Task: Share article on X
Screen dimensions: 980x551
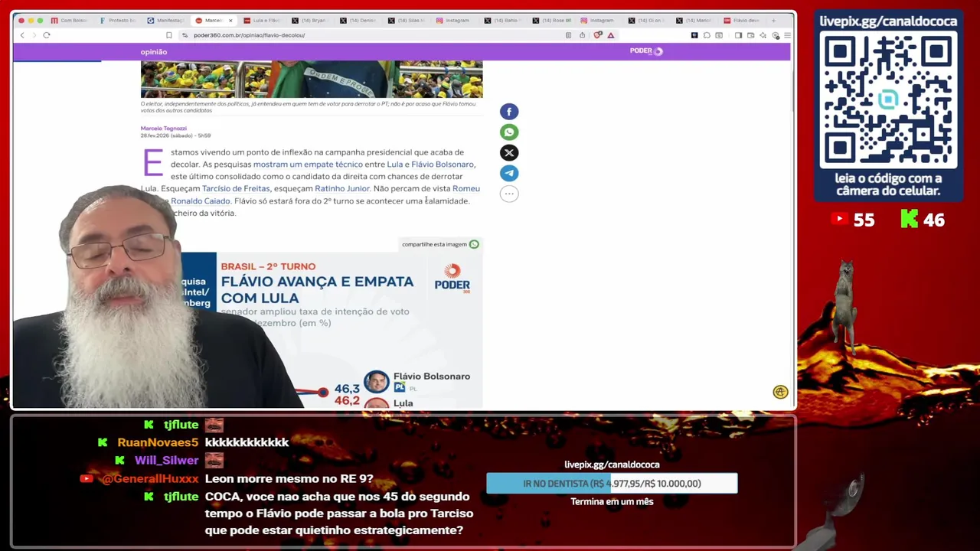Action: [509, 153]
